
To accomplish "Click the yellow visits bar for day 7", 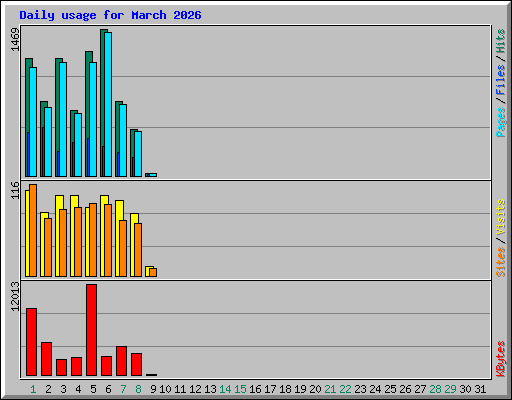I will (117, 238).
